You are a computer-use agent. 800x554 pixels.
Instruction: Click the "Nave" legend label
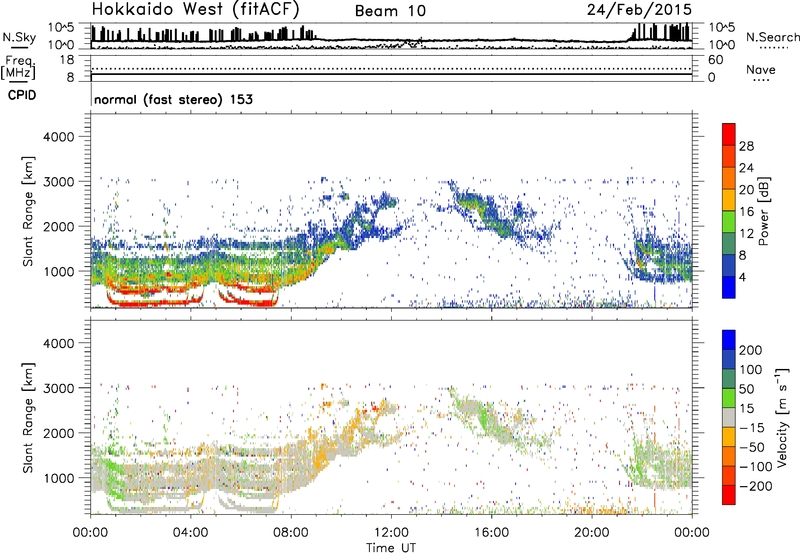pos(761,70)
